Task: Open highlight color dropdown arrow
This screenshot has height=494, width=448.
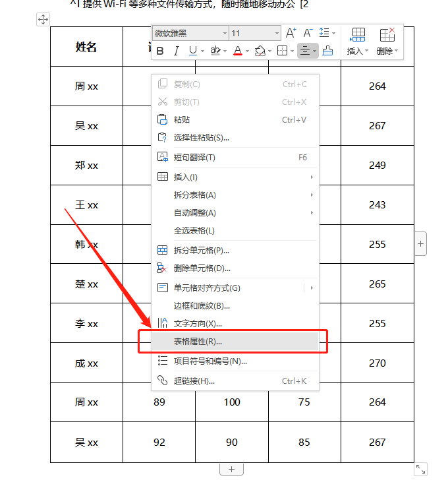Action: (225, 51)
